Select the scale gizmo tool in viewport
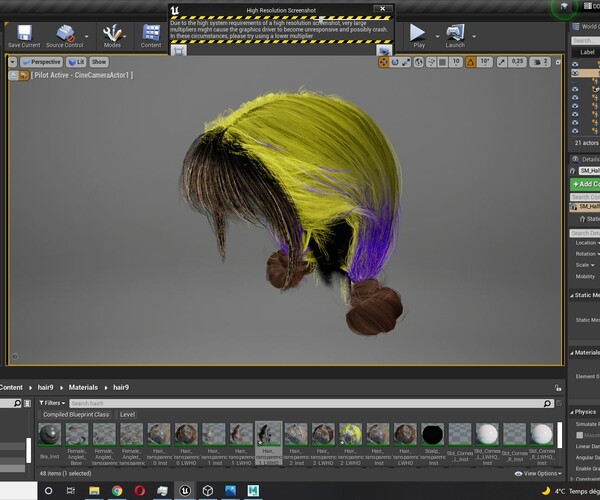This screenshot has width=600, height=500. (406, 62)
